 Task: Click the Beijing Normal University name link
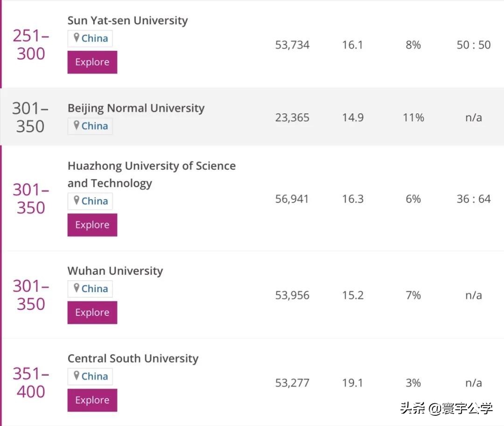tap(136, 108)
